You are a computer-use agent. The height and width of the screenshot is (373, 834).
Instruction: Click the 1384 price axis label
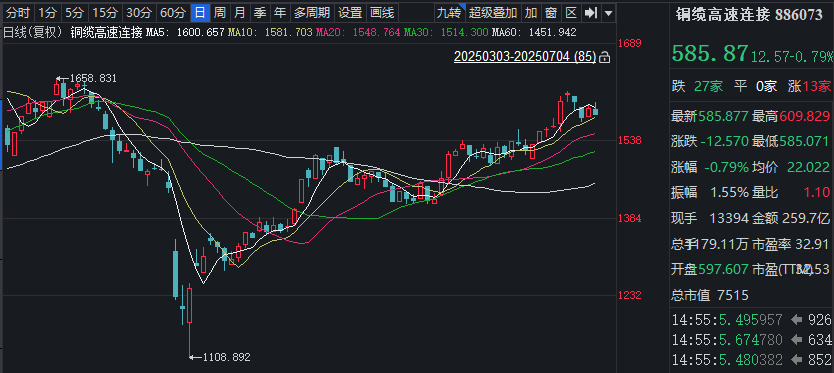[630, 218]
